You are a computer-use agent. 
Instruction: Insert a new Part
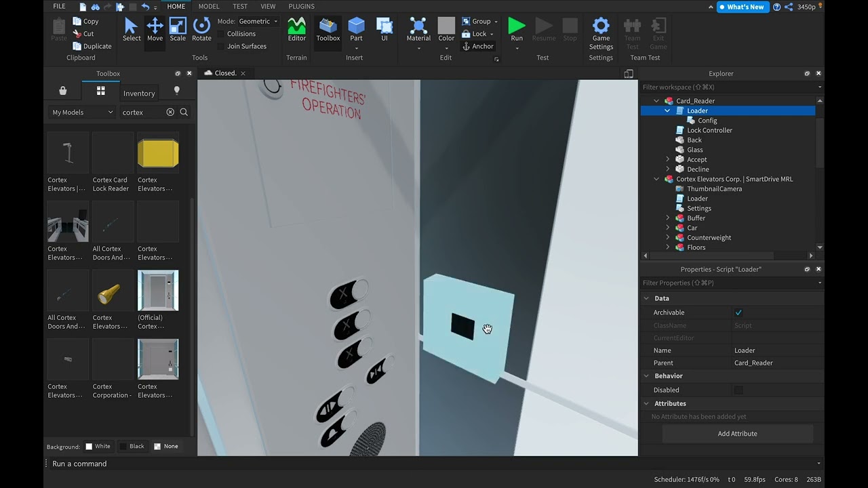[356, 30]
